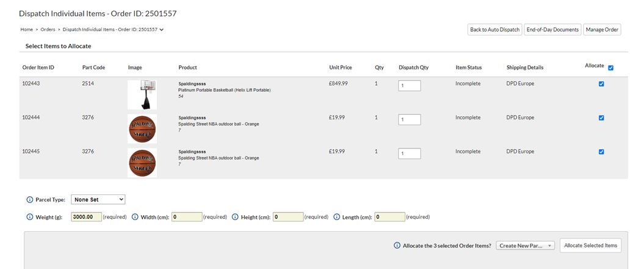Click the info icon next to Width (cm)
This screenshot has width=644, height=269.
[x=134, y=217]
